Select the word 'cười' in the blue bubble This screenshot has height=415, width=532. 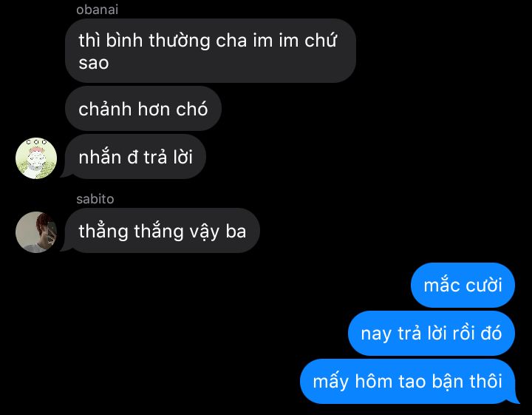click(x=483, y=286)
